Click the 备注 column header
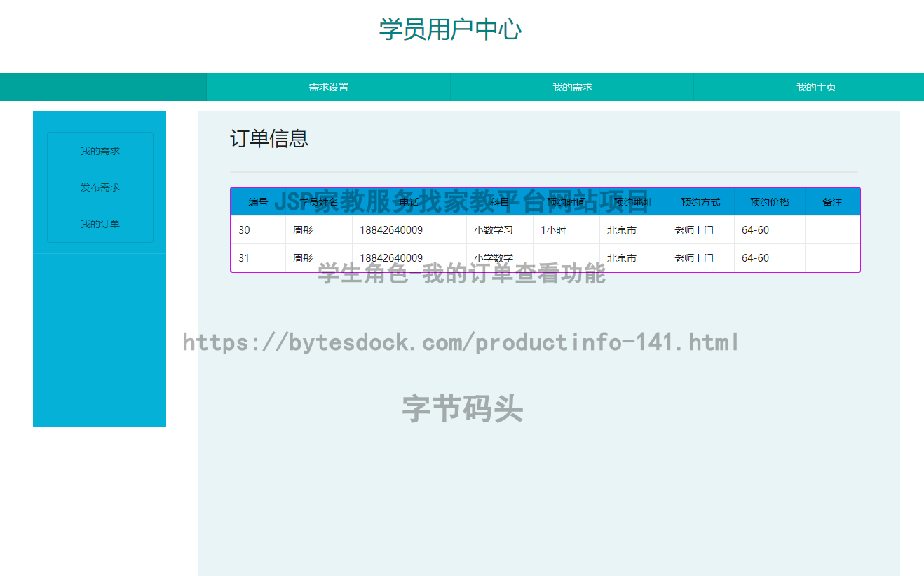 (832, 202)
